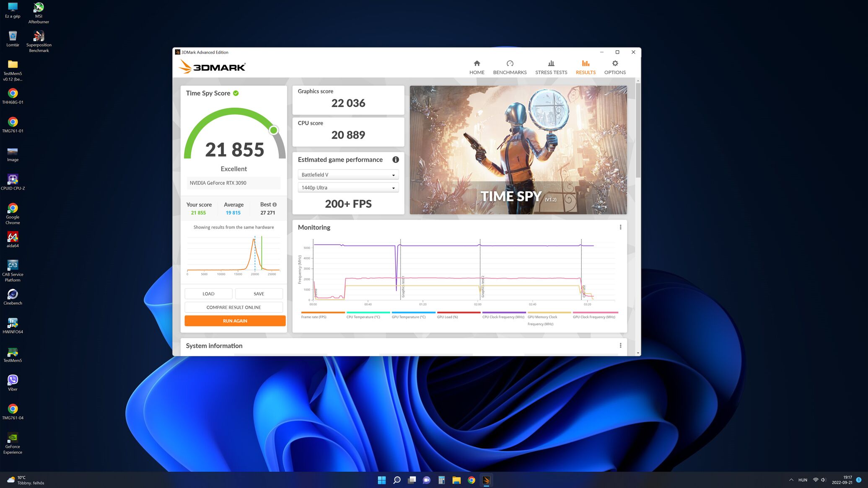Toggle the GPU Temperature legend entry

click(413, 315)
